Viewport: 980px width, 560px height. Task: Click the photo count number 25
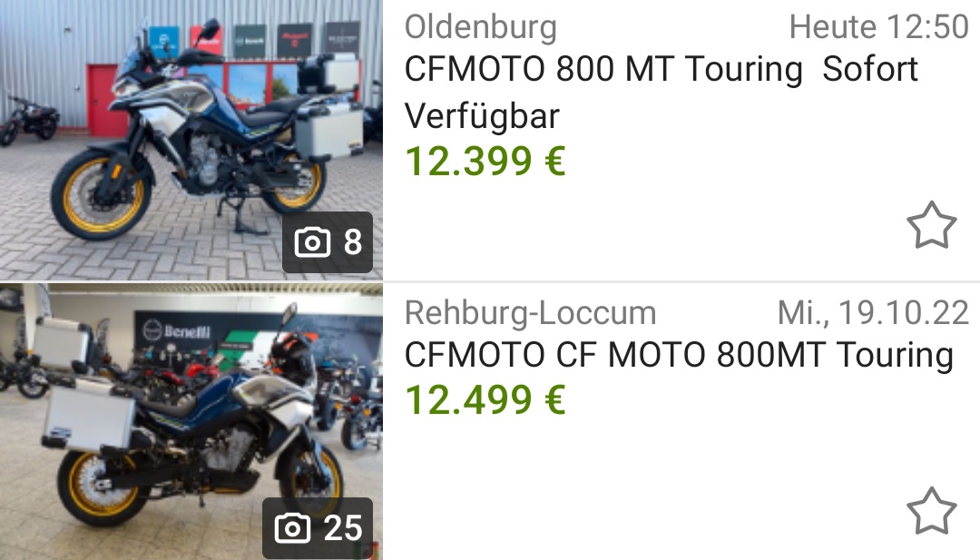pyautogui.click(x=343, y=528)
